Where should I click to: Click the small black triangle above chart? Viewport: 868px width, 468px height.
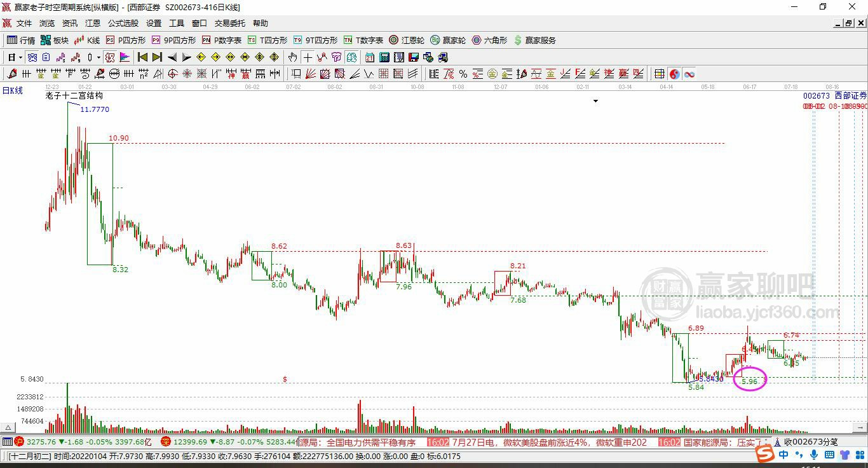click(x=595, y=101)
